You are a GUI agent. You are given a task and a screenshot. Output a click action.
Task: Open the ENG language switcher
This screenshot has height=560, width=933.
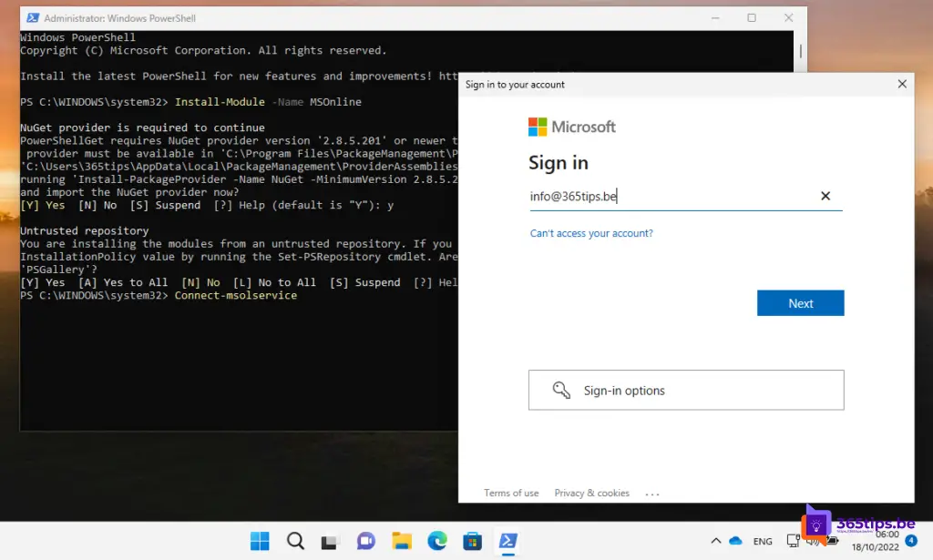pyautogui.click(x=763, y=542)
